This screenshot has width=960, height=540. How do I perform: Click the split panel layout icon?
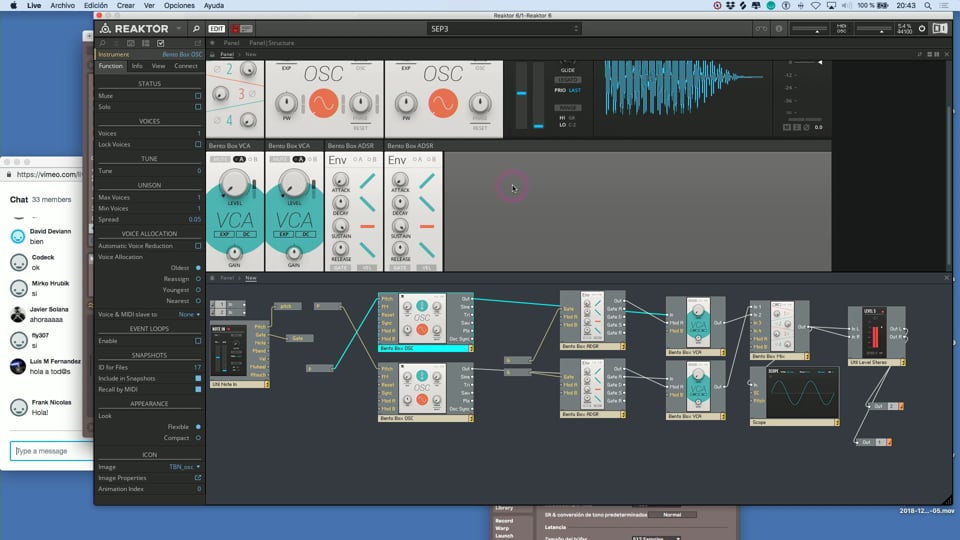point(940,29)
